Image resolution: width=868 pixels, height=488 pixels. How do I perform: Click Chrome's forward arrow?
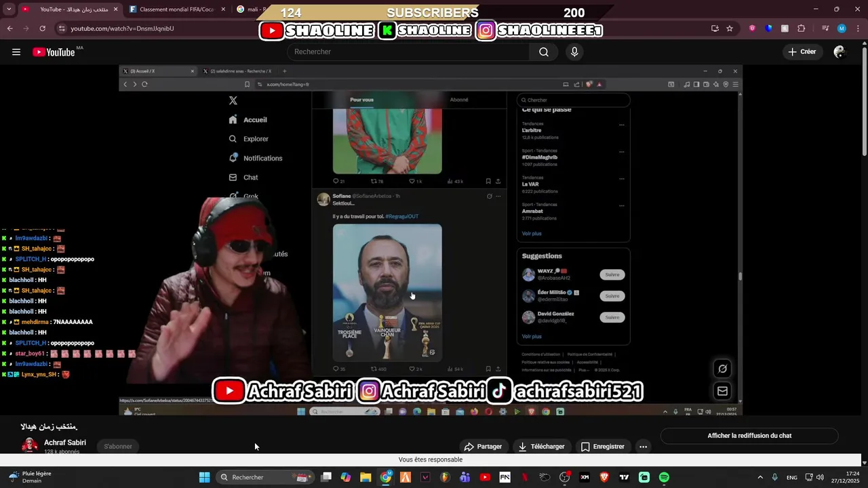(26, 28)
